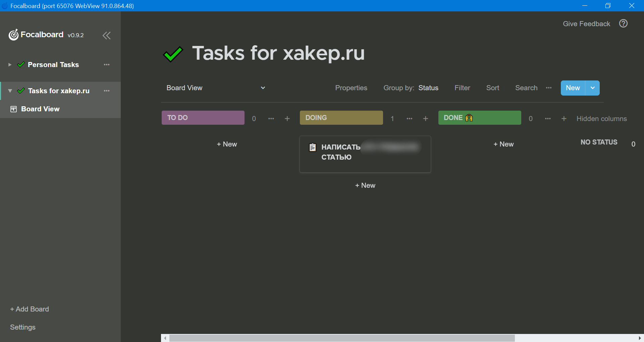
Task: Click the Focalboard logo icon
Action: click(13, 35)
